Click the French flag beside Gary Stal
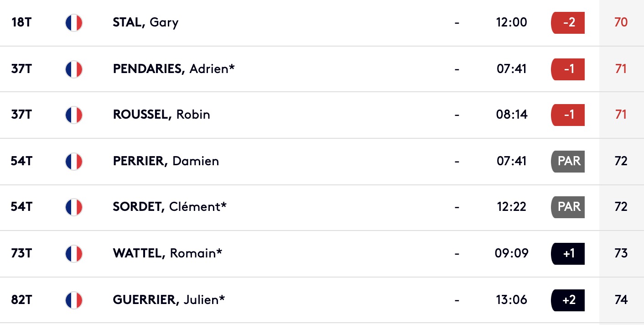The image size is (644, 325). coord(74,23)
